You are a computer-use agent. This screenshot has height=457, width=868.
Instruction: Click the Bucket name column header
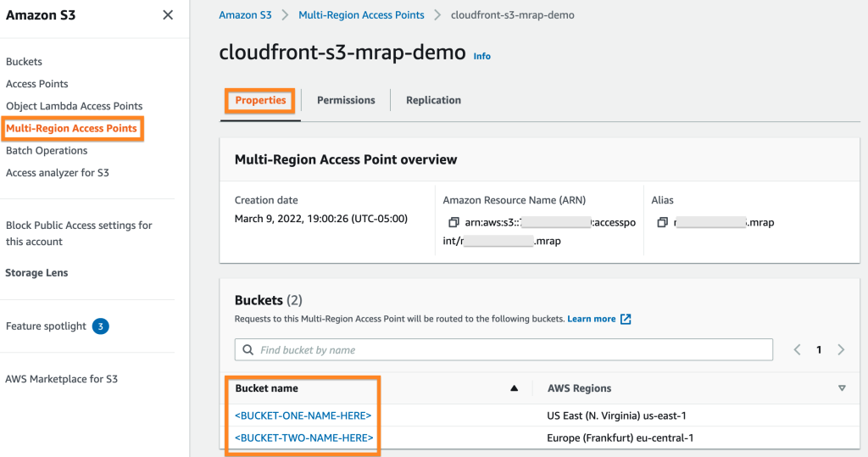266,388
